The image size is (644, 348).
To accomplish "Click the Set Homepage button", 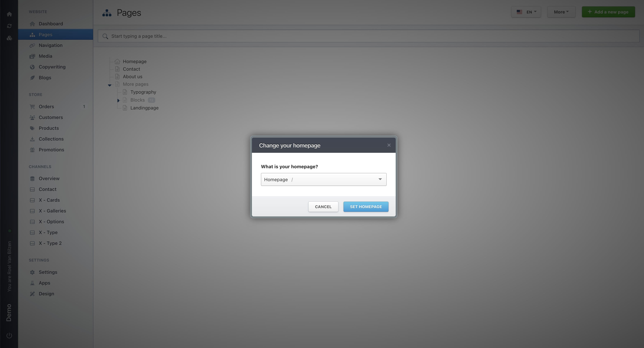I will [x=366, y=207].
